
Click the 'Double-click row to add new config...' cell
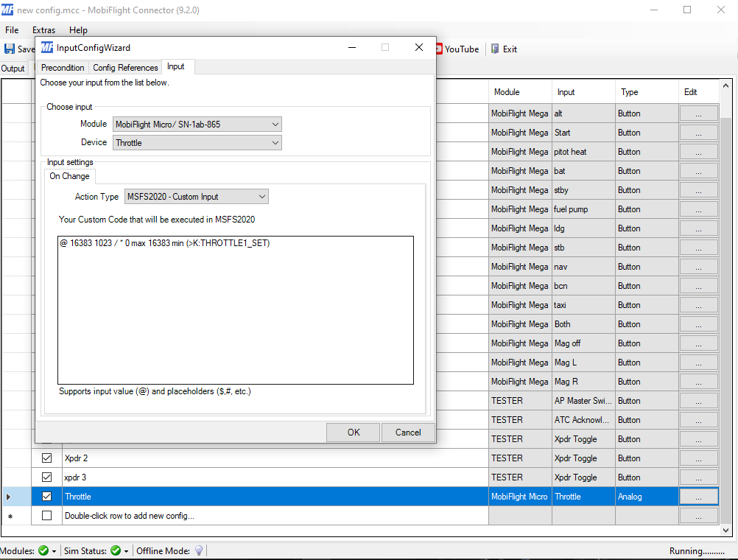click(275, 516)
